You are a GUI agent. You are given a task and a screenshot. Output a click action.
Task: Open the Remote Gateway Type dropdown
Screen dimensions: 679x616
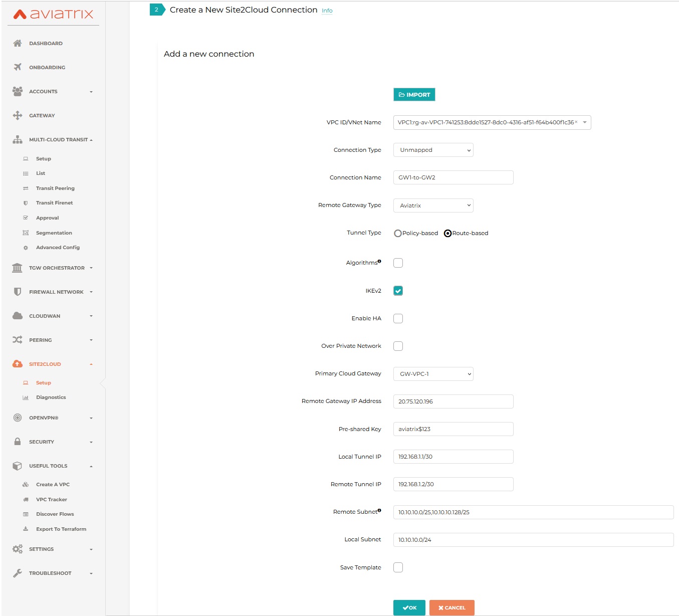click(433, 206)
